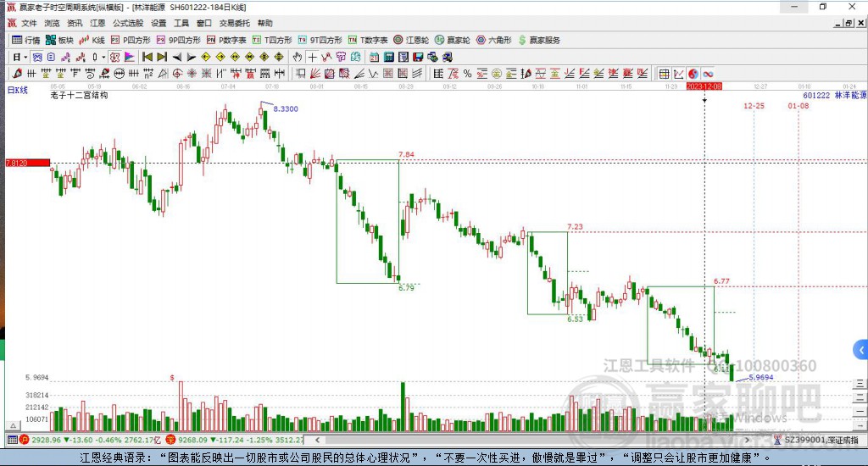Switch to the K线 chart view

tap(92, 40)
